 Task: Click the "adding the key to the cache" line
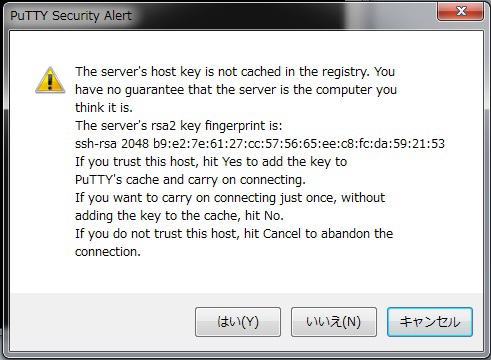[x=179, y=216]
